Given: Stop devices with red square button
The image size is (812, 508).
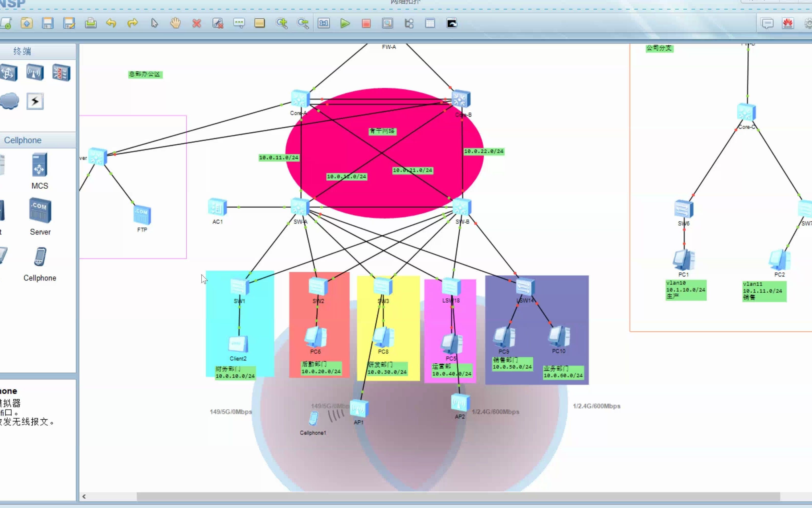Looking at the screenshot, I should (x=366, y=23).
